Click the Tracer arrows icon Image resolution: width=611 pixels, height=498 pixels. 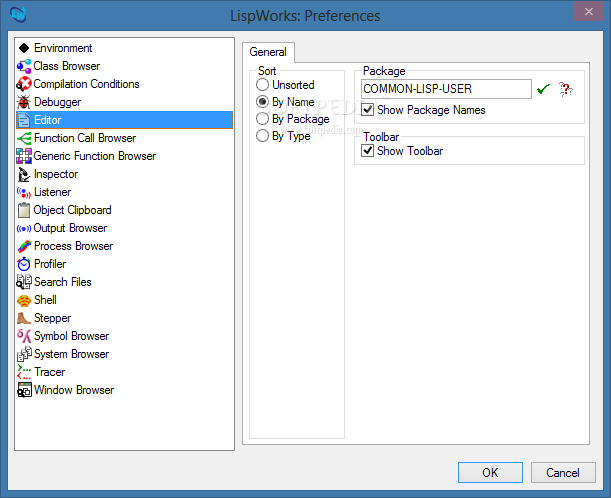[24, 372]
